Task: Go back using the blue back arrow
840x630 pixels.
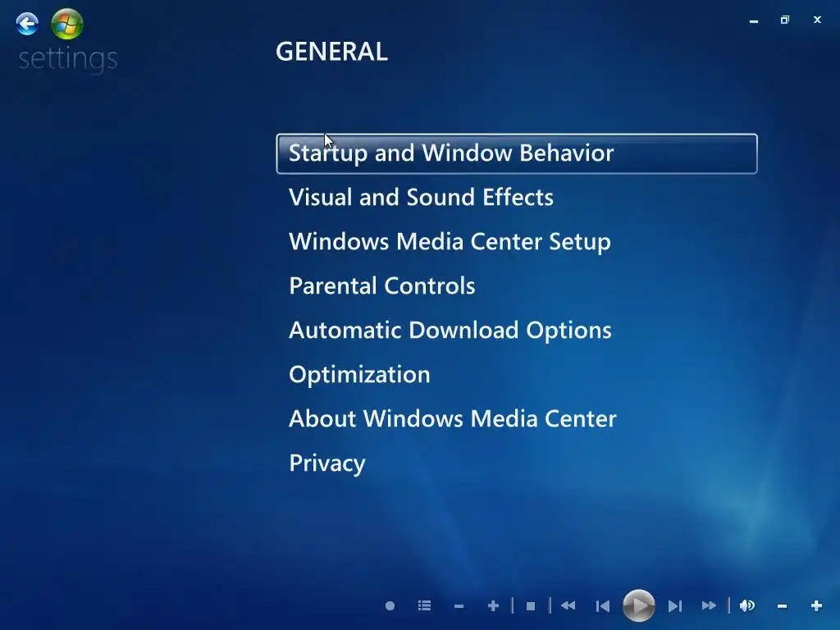Action: (27, 24)
